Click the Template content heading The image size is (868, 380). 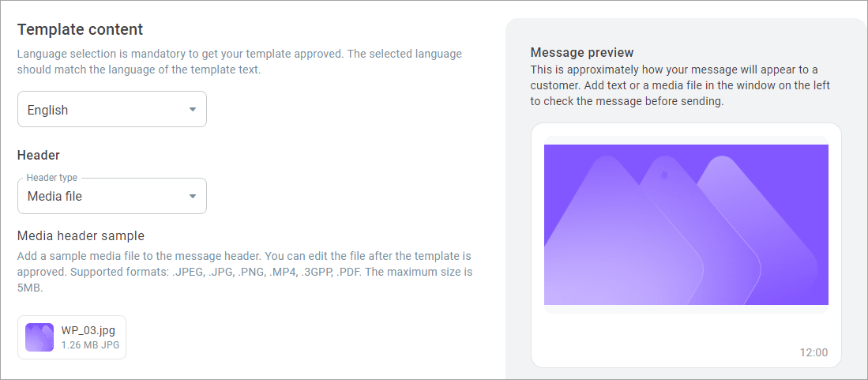pyautogui.click(x=81, y=29)
